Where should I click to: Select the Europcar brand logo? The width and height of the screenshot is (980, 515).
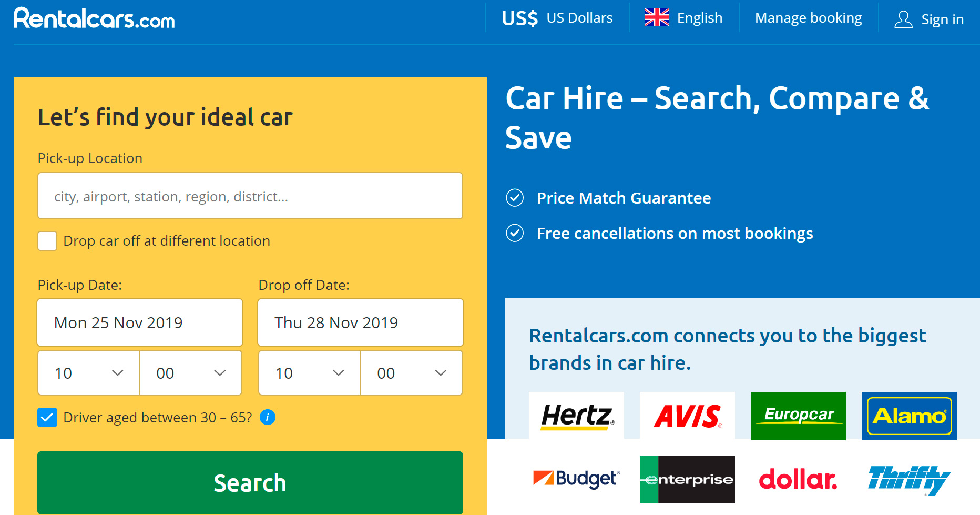(x=798, y=416)
